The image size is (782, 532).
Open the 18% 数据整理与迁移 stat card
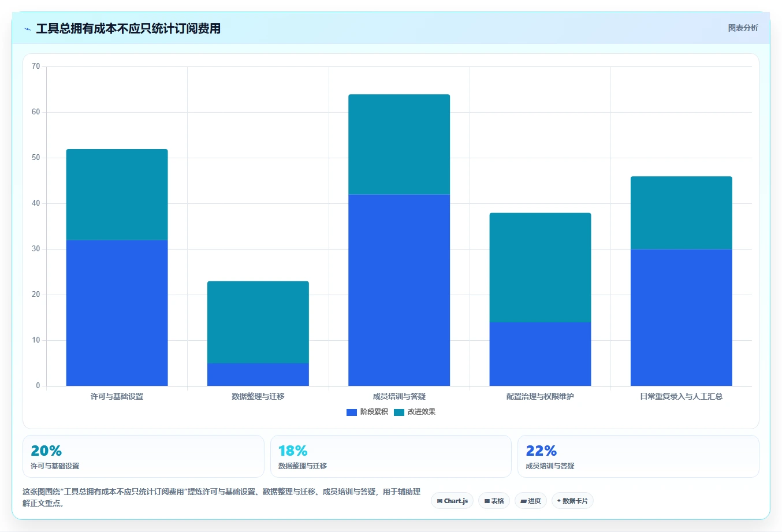[x=391, y=456]
